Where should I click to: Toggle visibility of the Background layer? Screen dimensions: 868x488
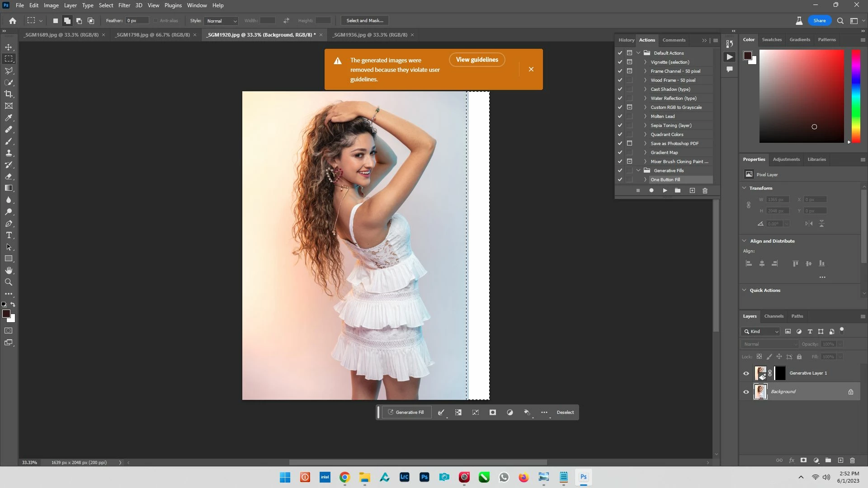pos(746,392)
